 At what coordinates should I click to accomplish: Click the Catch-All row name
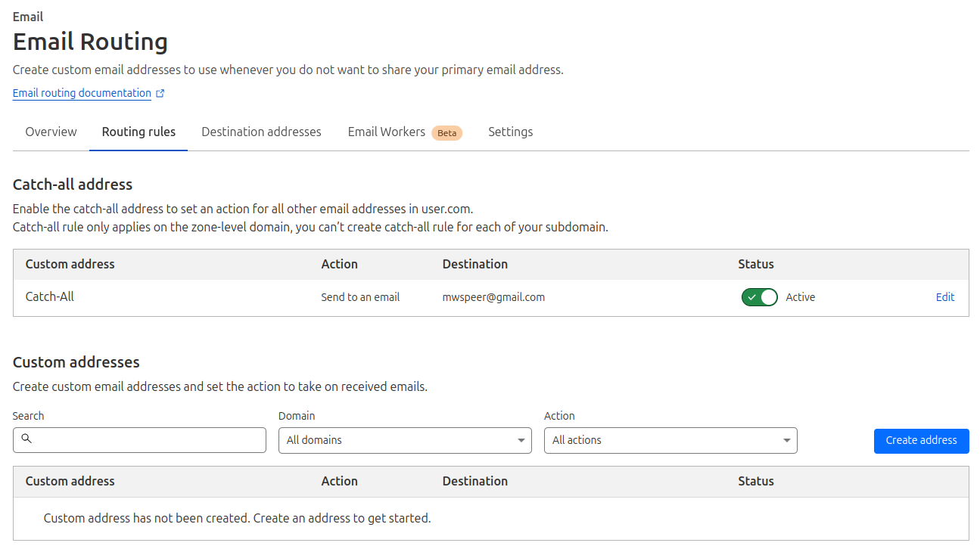[50, 297]
